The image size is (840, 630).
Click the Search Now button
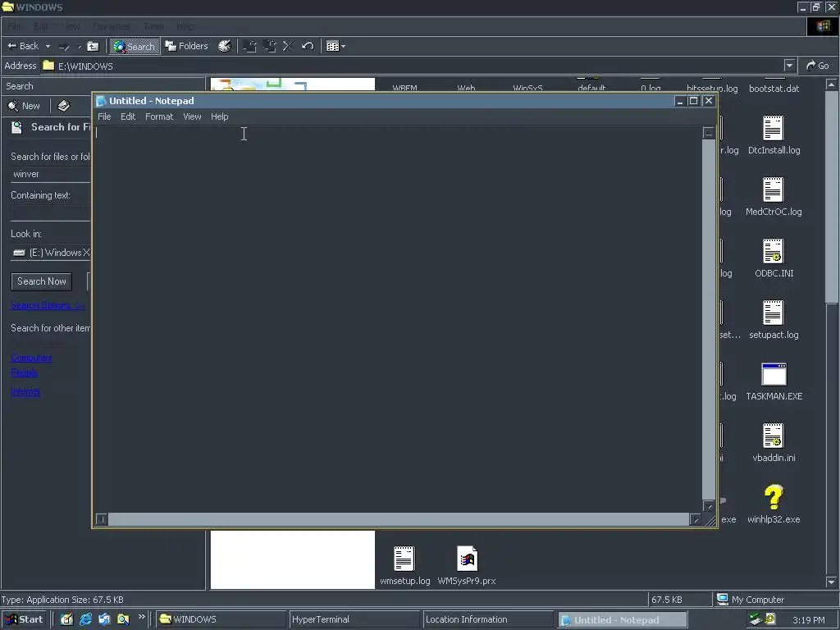click(41, 282)
